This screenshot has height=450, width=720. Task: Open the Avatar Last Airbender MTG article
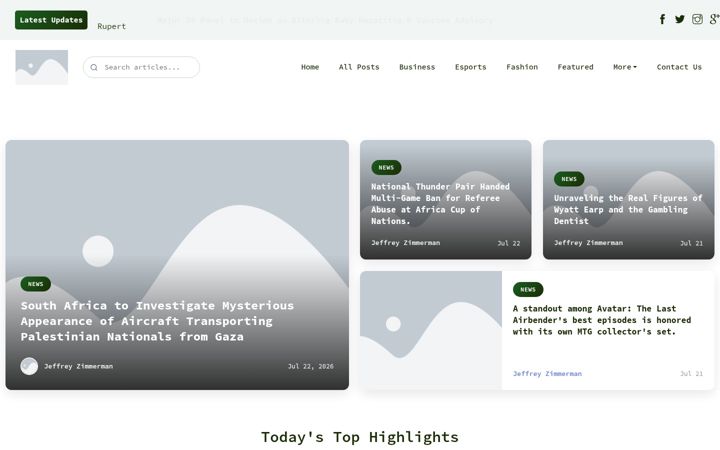point(602,320)
